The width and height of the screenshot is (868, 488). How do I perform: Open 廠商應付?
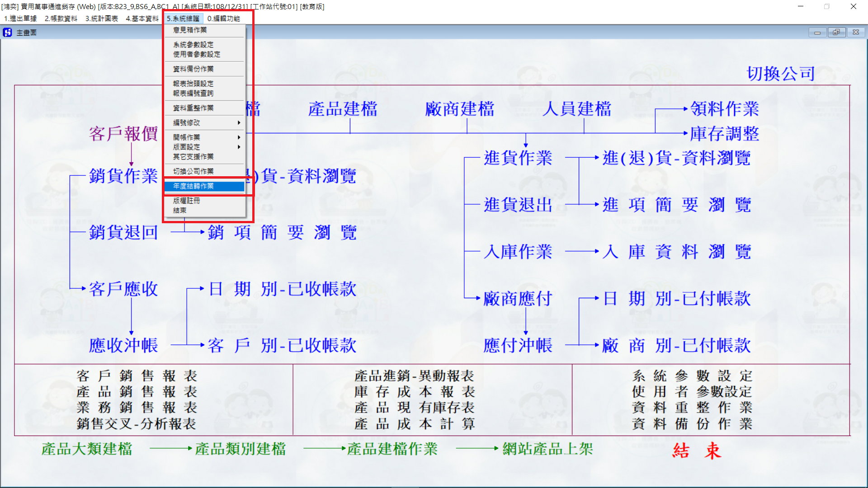coord(518,298)
